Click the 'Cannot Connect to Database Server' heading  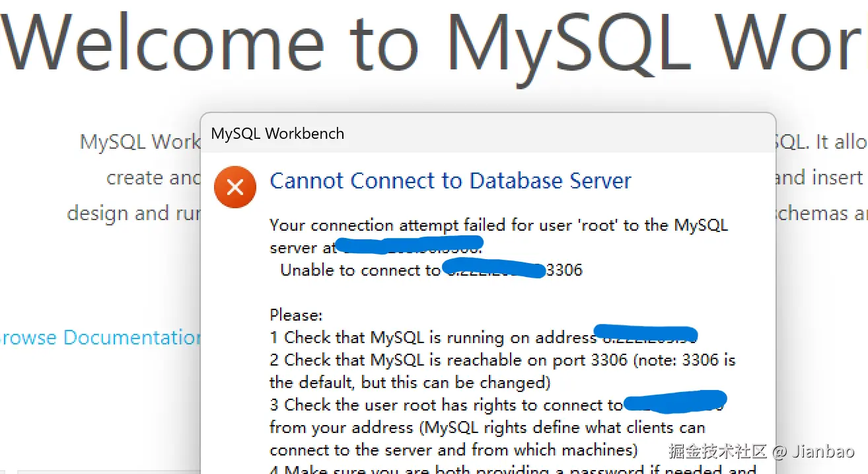[451, 181]
